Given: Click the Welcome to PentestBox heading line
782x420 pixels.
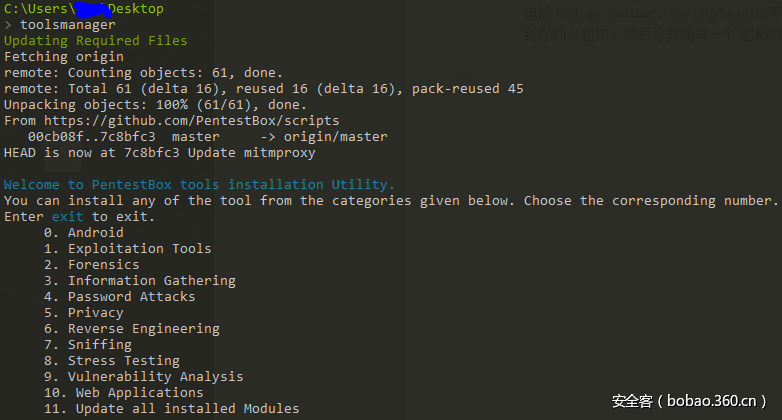Looking at the screenshot, I should click(200, 185).
